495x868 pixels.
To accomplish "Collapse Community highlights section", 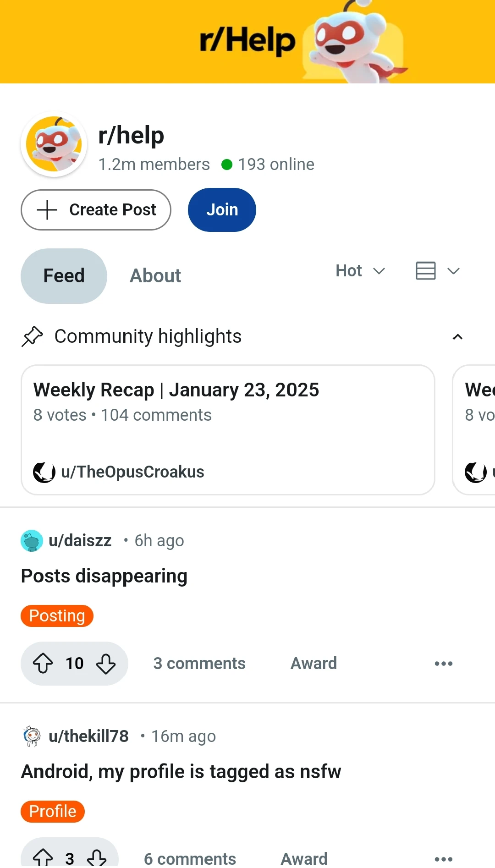I will tap(457, 337).
